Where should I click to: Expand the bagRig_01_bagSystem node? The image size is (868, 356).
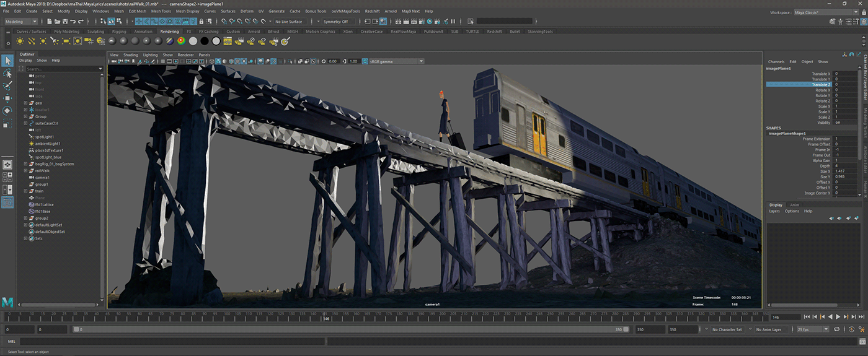[25, 164]
